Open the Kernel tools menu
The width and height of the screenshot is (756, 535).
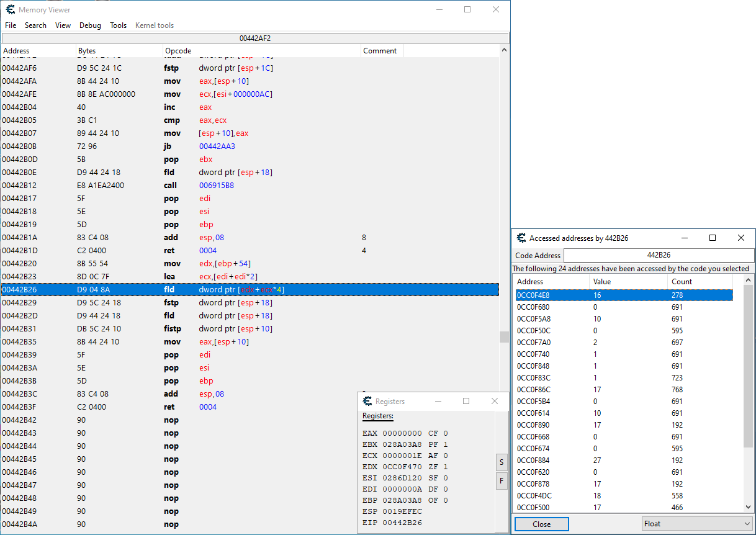(x=154, y=25)
